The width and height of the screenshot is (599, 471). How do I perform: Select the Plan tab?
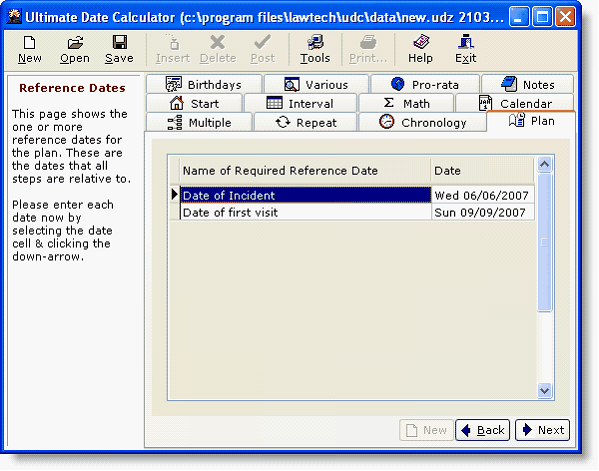click(x=531, y=121)
